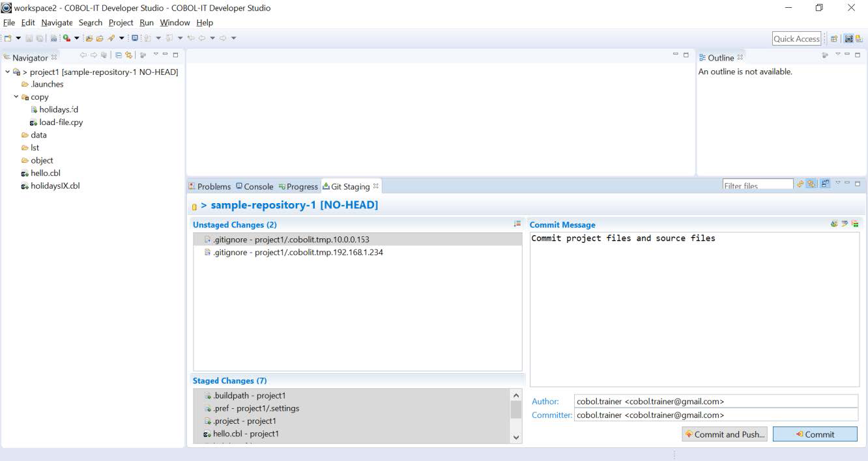
Task: Toggle the Git Staging column layout button
Action: pos(825,184)
